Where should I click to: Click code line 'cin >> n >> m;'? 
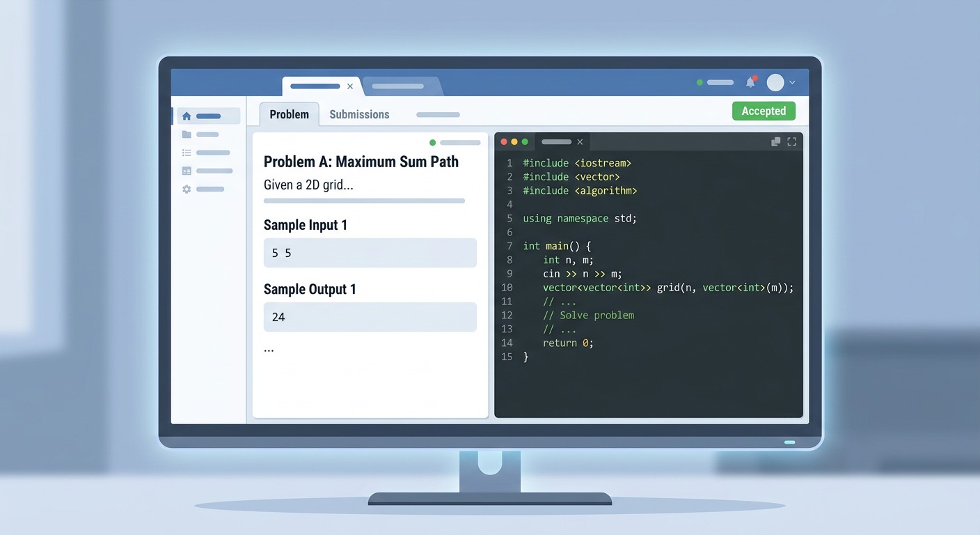[x=583, y=274]
